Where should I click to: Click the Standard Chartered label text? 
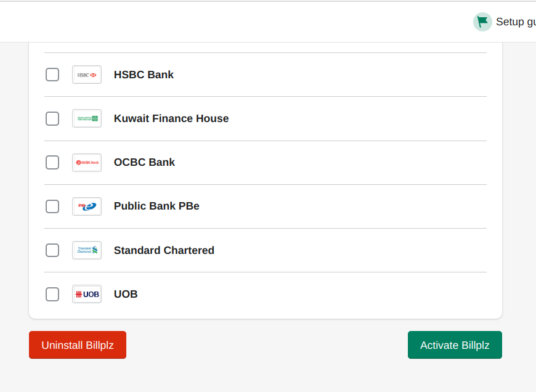[x=164, y=250]
